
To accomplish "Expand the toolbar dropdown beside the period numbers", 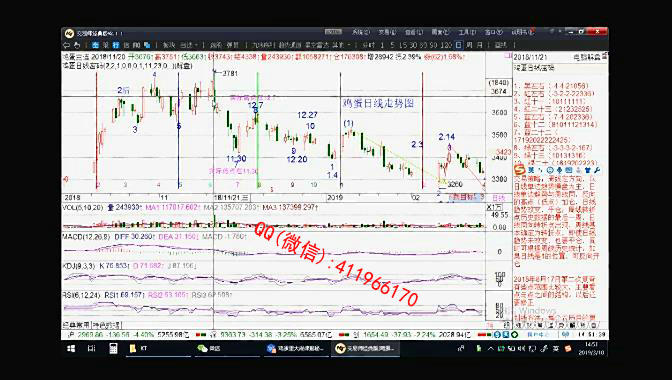I will [349, 45].
